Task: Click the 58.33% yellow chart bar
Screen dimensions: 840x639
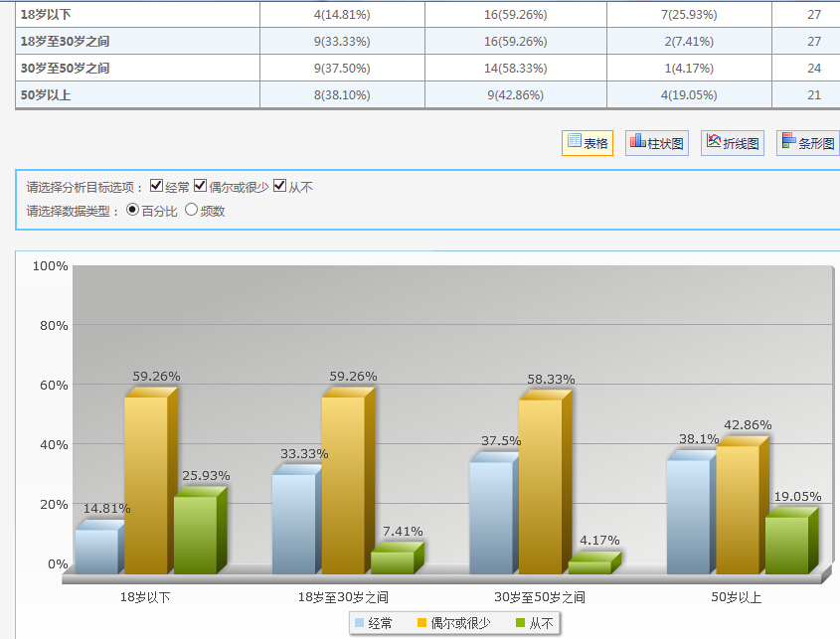Action: pyautogui.click(x=540, y=486)
